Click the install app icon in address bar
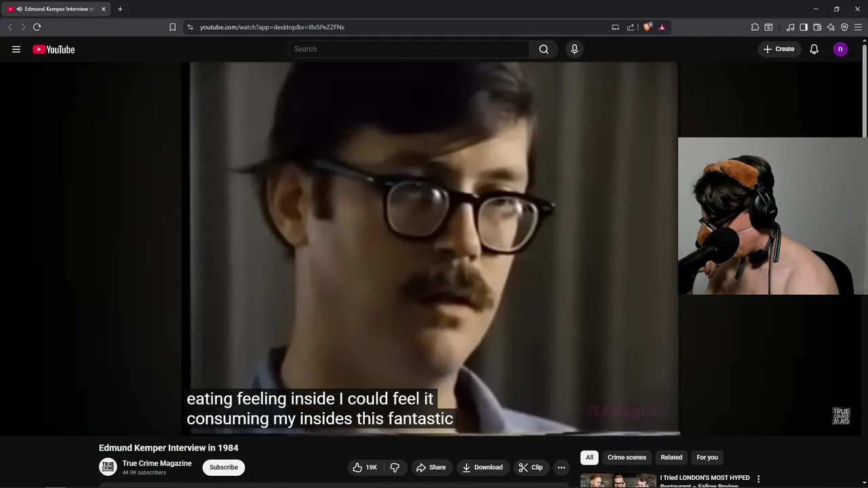The height and width of the screenshot is (488, 868). point(615,27)
